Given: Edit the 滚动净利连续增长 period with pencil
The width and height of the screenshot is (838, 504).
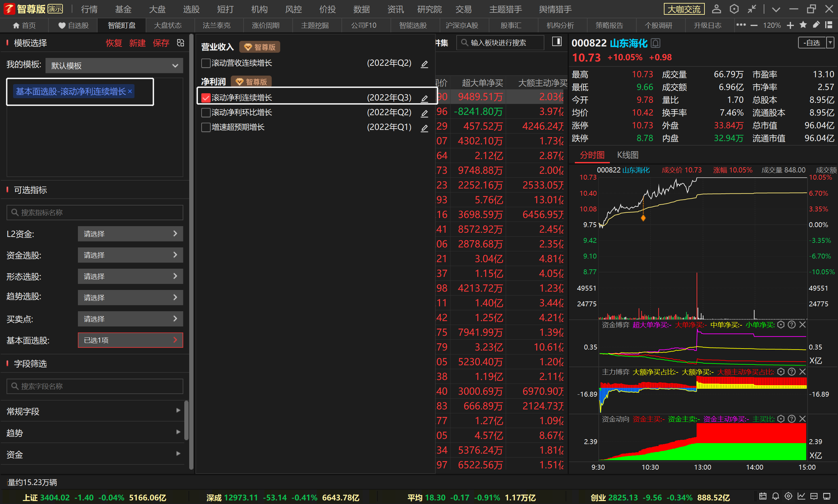Looking at the screenshot, I should (424, 99).
